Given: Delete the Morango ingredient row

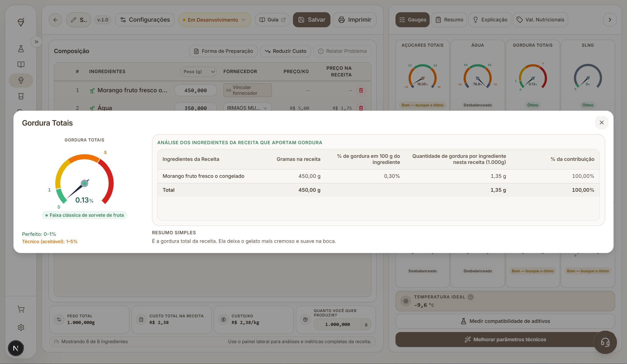Looking at the screenshot, I should coord(361,90).
